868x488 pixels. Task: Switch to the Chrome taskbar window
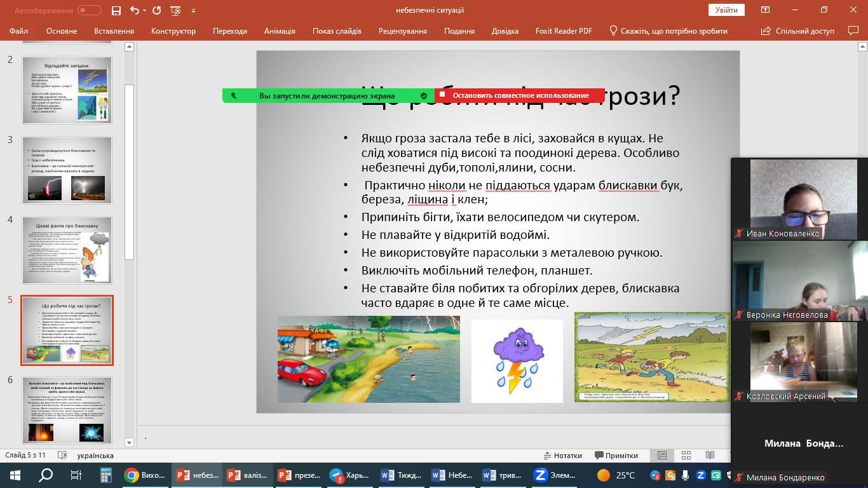click(145, 475)
